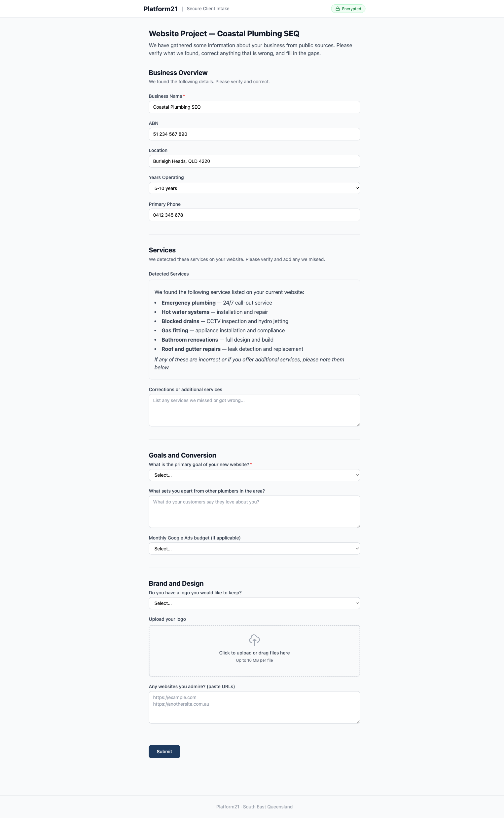Image resolution: width=504 pixels, height=818 pixels.
Task: Click the ABN input field
Action: pyautogui.click(x=254, y=134)
